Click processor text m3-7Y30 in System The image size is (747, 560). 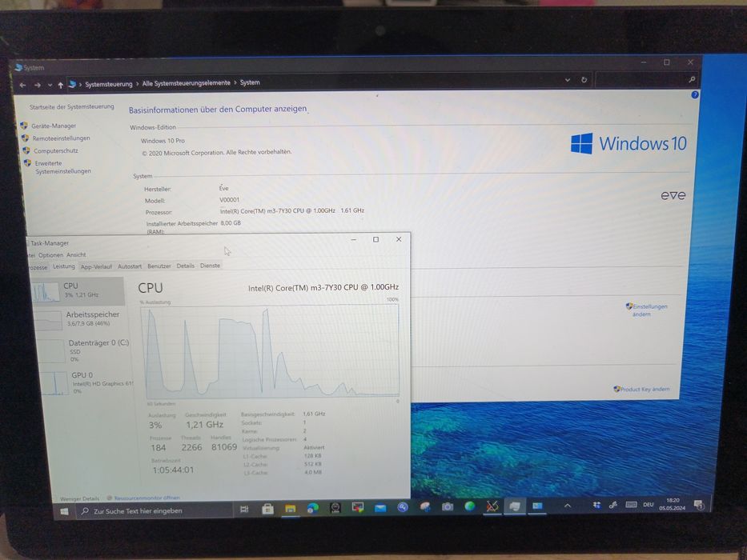(x=292, y=210)
